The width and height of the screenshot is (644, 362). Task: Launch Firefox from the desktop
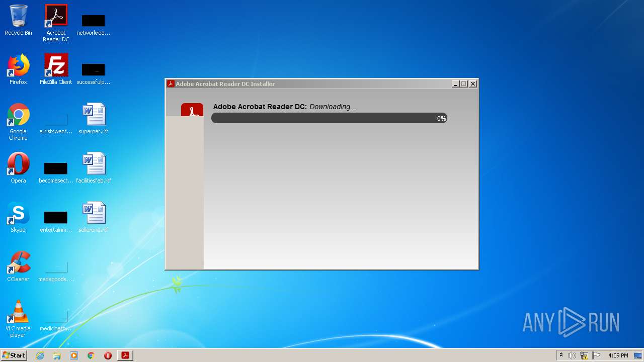[x=18, y=69]
